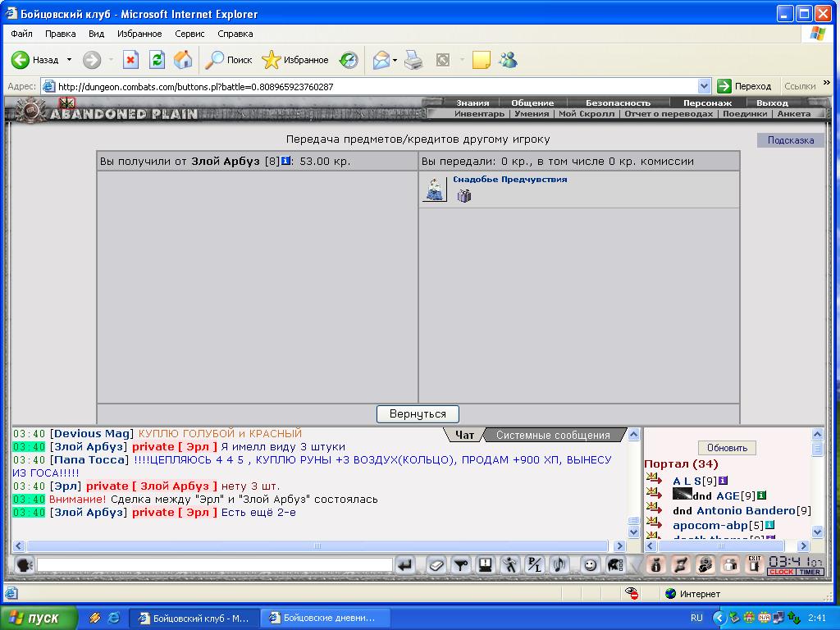Click the money bag icon in bottom bar

tap(656, 564)
